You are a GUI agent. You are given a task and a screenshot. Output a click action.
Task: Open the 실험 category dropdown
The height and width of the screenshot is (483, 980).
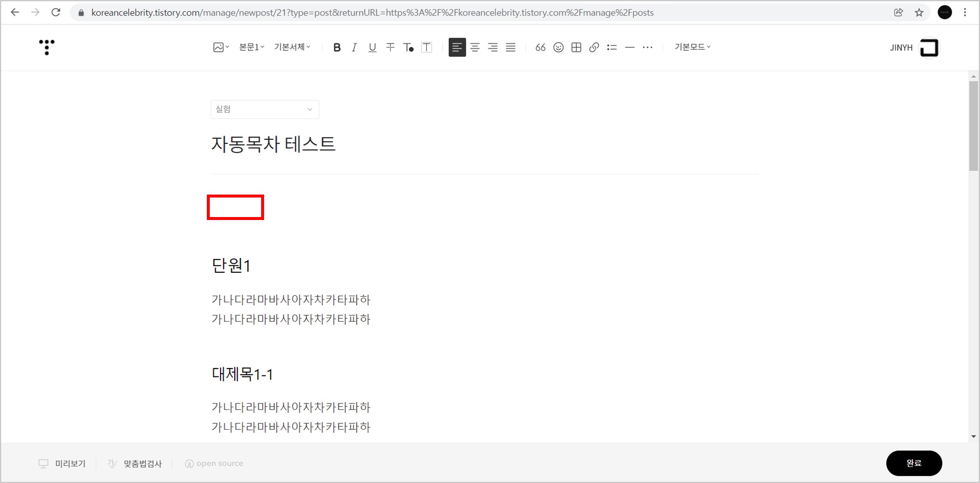coord(265,110)
